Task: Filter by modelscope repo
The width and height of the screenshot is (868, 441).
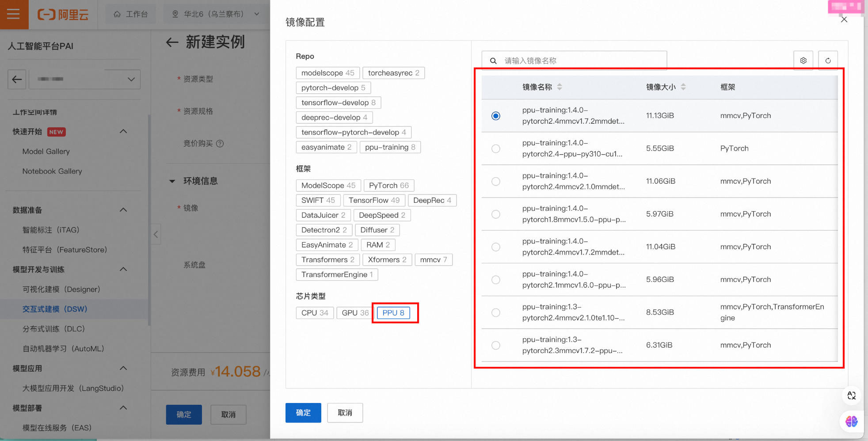Action: (x=327, y=73)
